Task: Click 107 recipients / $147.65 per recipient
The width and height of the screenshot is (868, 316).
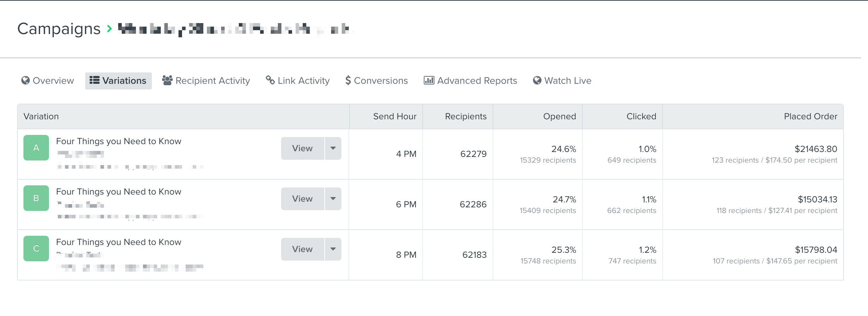Action: [775, 261]
